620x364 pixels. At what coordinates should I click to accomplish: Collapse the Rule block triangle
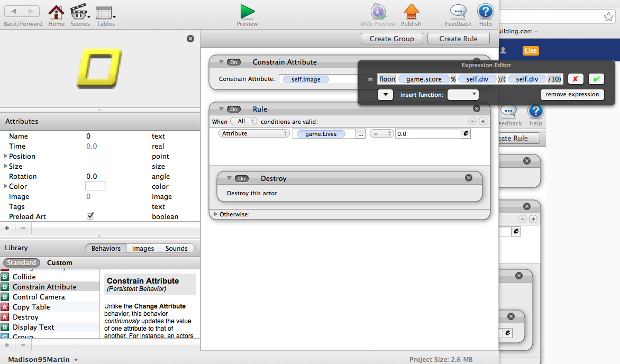pyautogui.click(x=221, y=109)
